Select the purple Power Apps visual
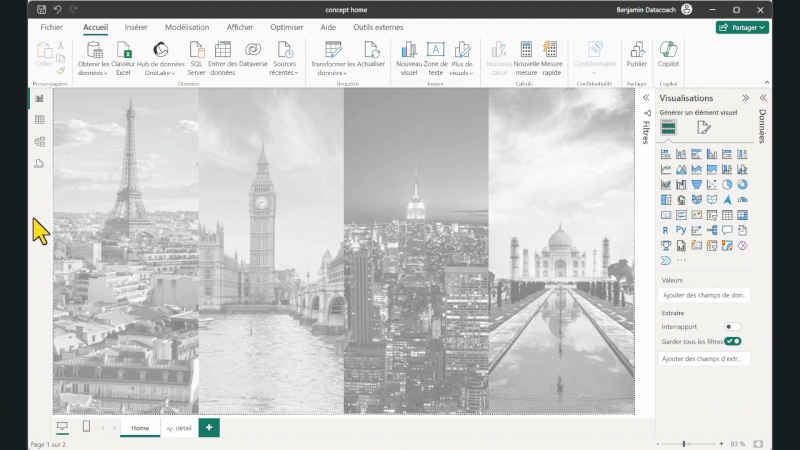This screenshot has width=800, height=450. tap(742, 246)
